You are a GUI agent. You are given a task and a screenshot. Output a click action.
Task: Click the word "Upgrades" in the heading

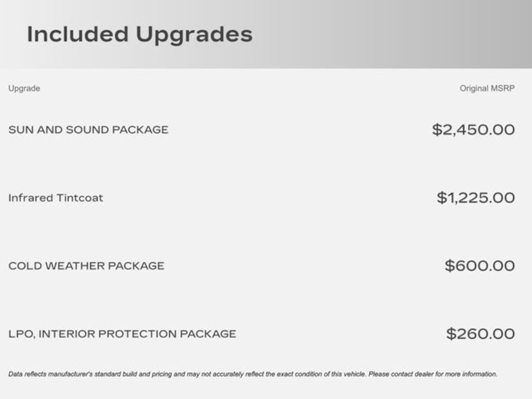(x=194, y=35)
